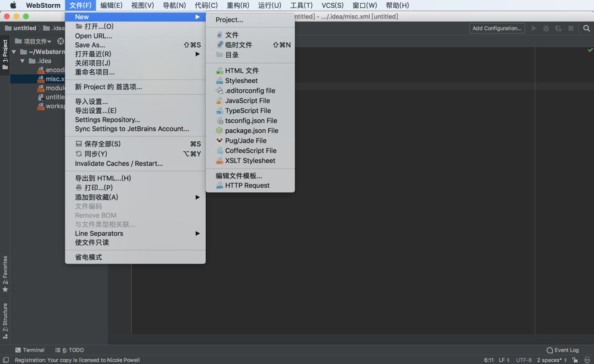This screenshot has width=594, height=364.
Task: Open the Apple menu
Action: pos(13,5)
